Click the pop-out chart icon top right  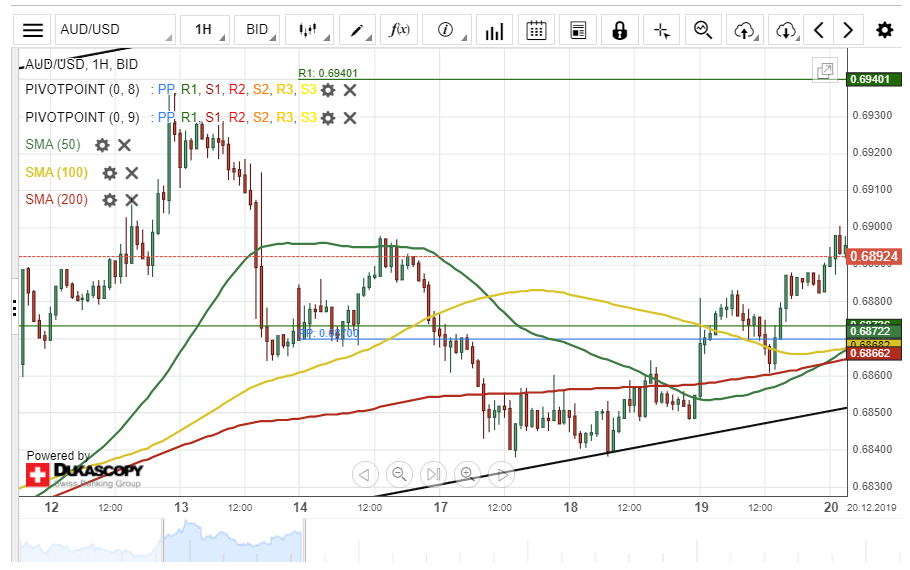pos(825,71)
